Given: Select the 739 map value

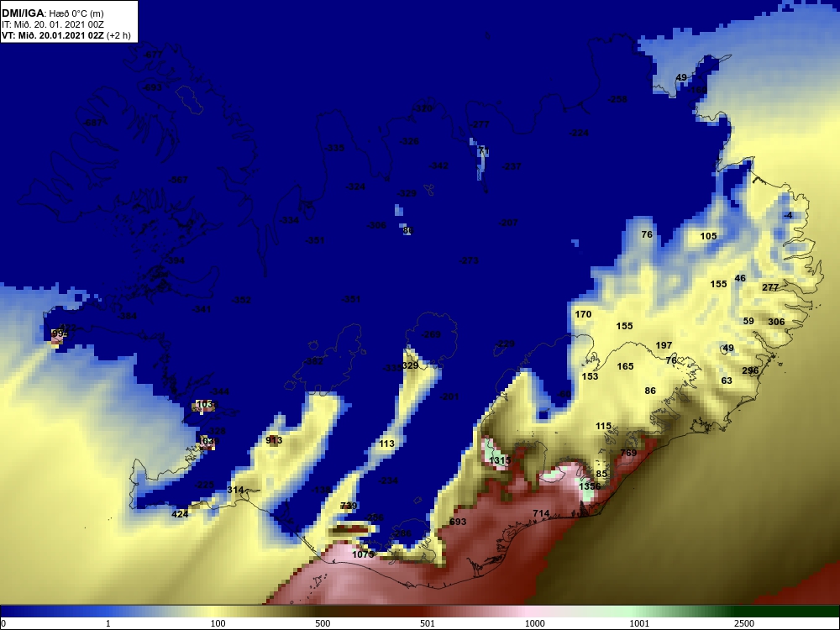Looking at the screenshot, I should pyautogui.click(x=349, y=505).
